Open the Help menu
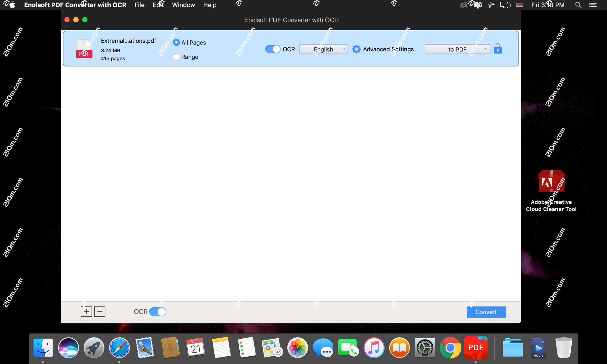Image resolution: width=607 pixels, height=364 pixels. pyautogui.click(x=210, y=5)
